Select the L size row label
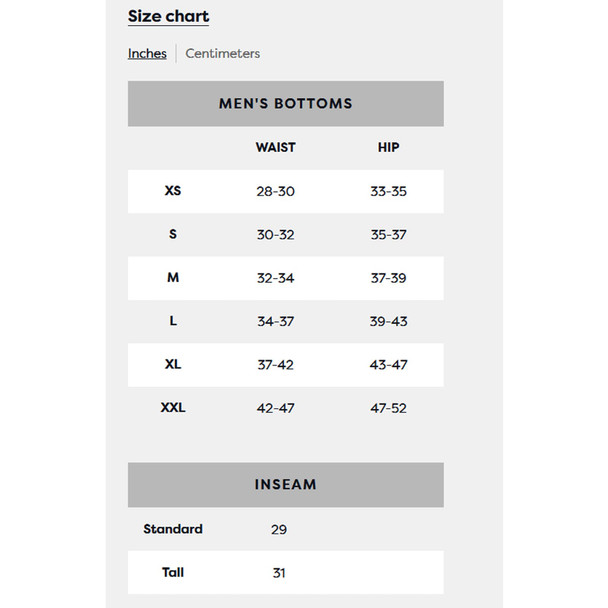This screenshot has width=608, height=608. click(x=173, y=321)
